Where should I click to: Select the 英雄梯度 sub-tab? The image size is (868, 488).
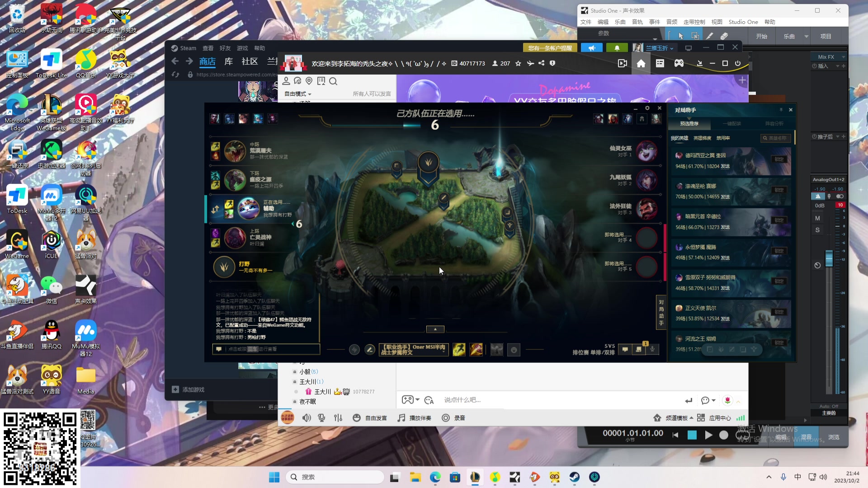point(702,138)
